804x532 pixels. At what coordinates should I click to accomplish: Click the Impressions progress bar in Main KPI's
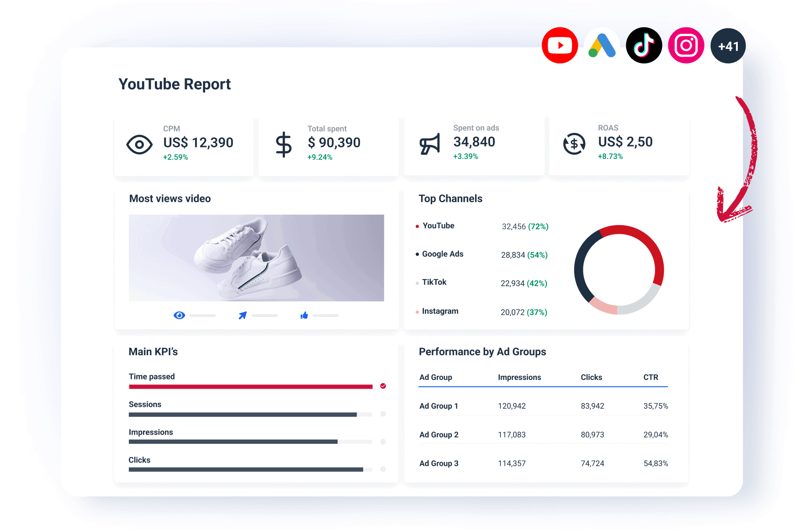pyautogui.click(x=251, y=442)
